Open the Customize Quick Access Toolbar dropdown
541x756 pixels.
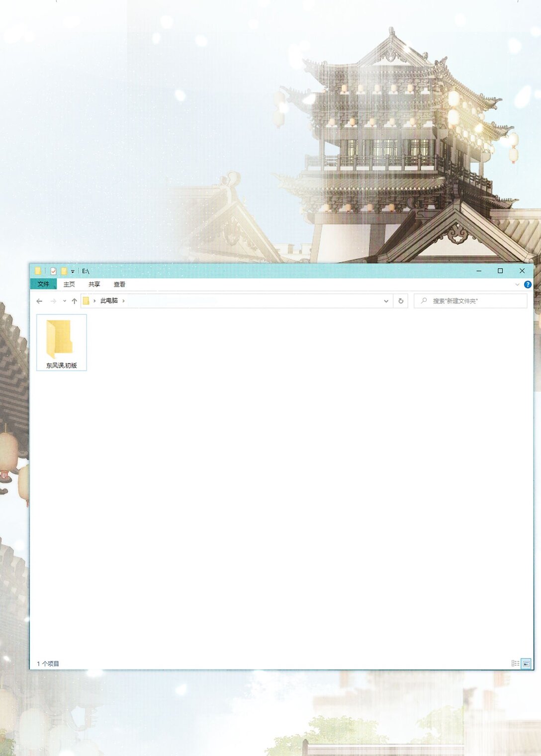(73, 272)
